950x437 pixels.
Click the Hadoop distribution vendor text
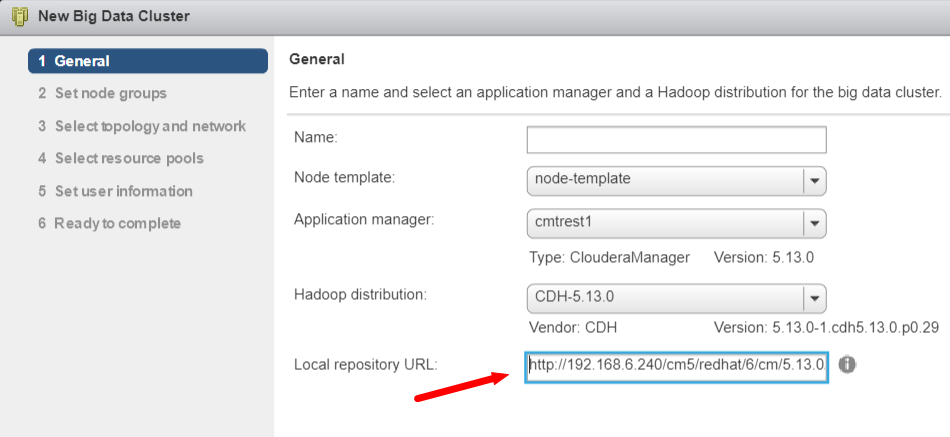(573, 328)
